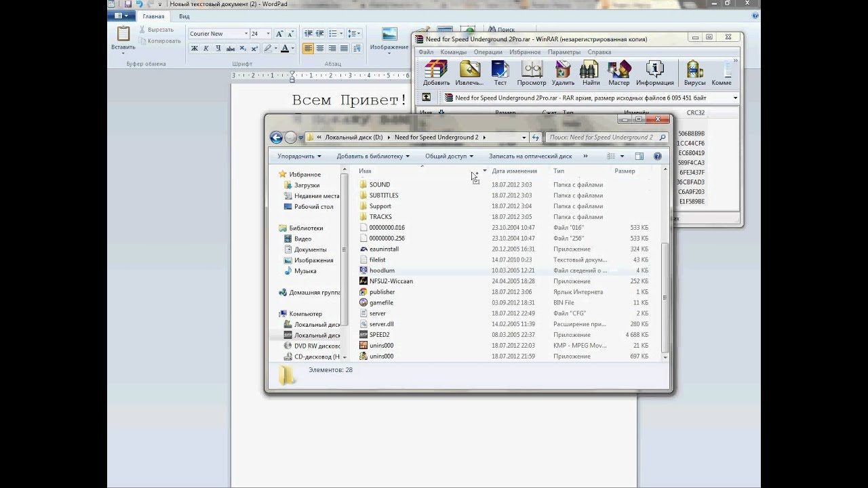Image resolution: width=868 pixels, height=488 pixels.
Task: Switch to the Вид ribbon tab
Action: 184,16
